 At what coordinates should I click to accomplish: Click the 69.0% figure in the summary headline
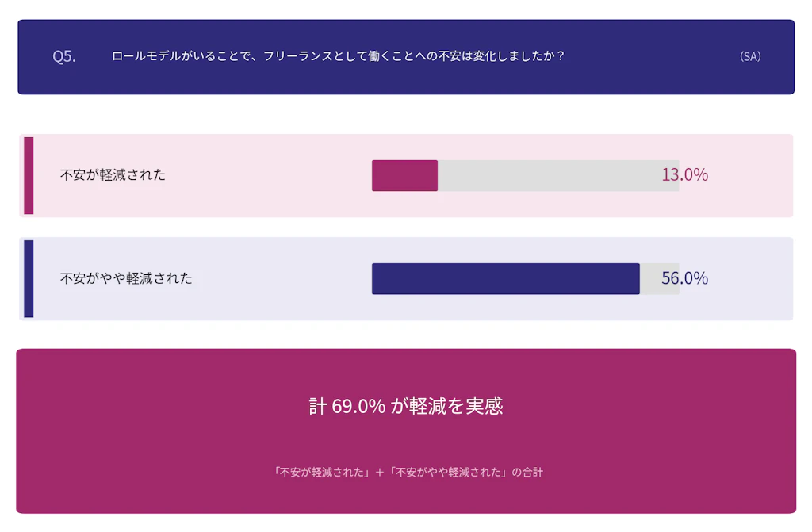click(358, 406)
